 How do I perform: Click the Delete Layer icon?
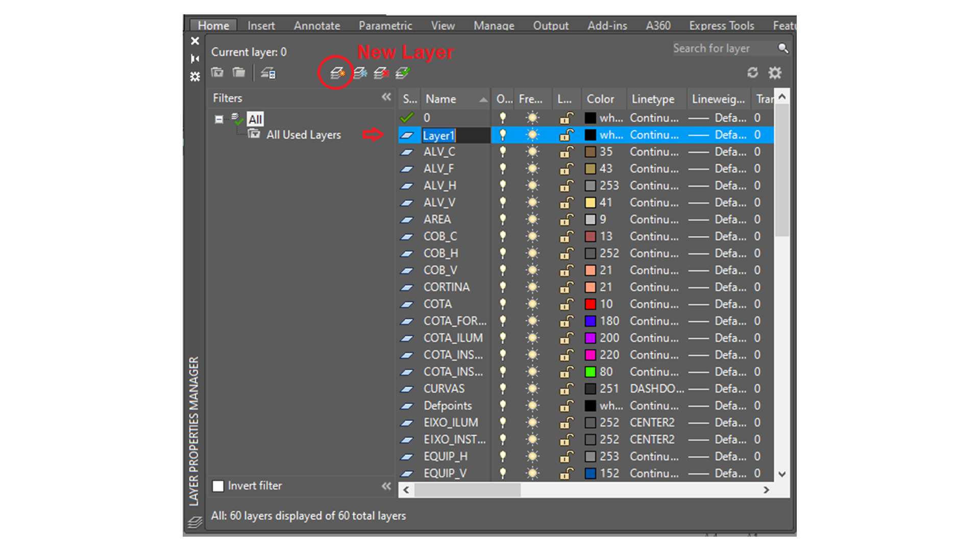[x=381, y=73]
